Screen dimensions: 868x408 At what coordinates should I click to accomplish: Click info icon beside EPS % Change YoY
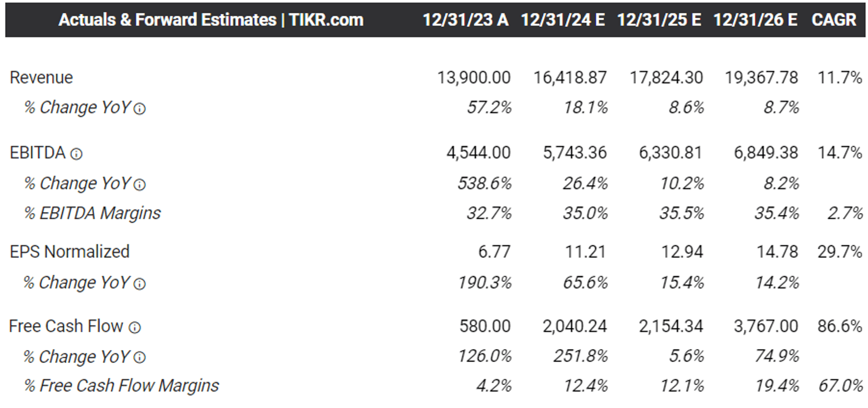click(x=139, y=284)
